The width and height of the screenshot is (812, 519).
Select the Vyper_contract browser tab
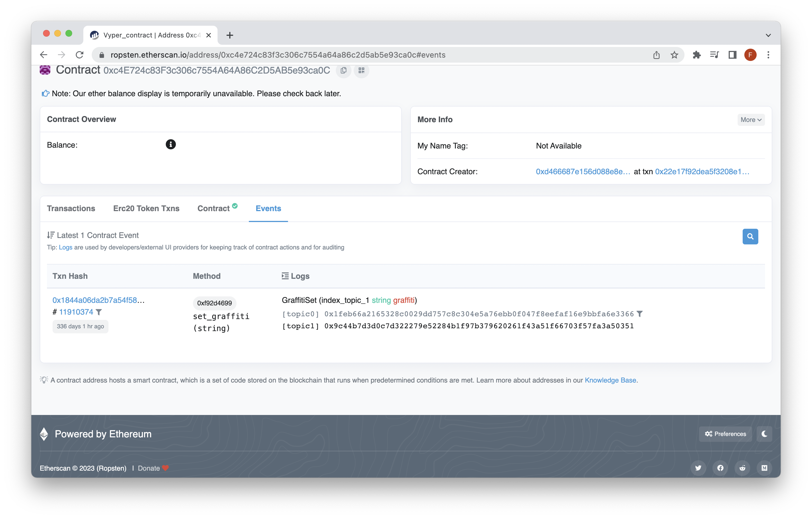click(150, 35)
